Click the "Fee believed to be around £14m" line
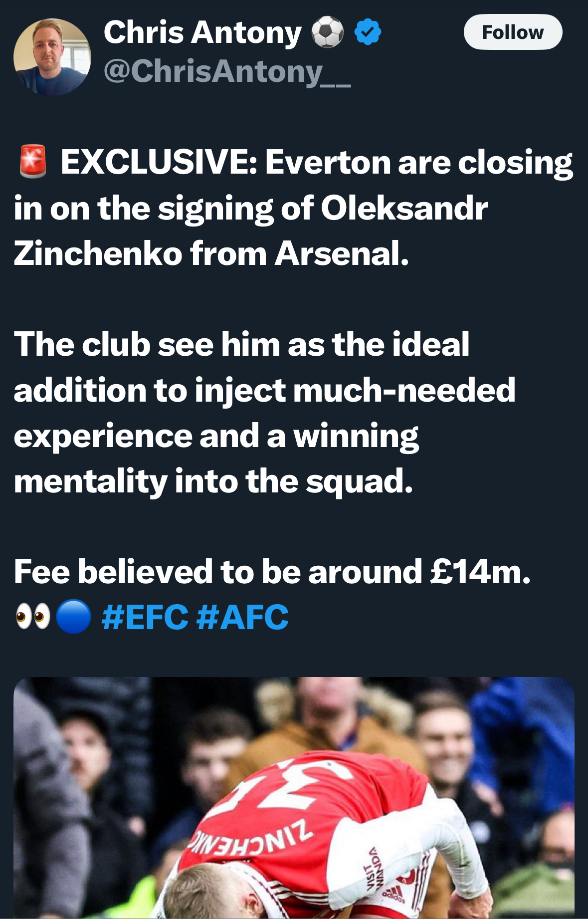588x919 pixels. pyautogui.click(x=272, y=572)
